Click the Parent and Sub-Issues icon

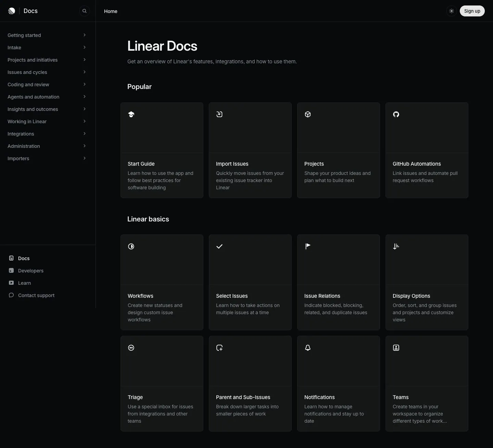(x=219, y=348)
